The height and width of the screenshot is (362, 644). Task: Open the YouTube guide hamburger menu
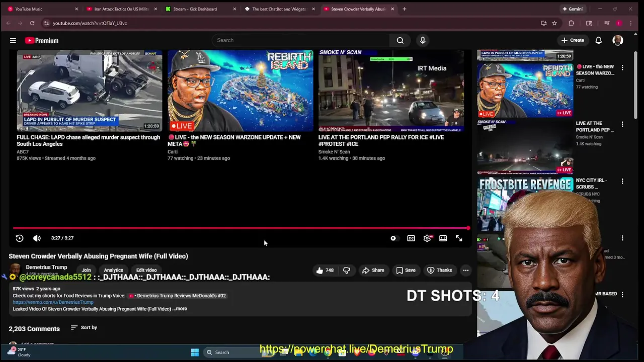click(x=13, y=40)
